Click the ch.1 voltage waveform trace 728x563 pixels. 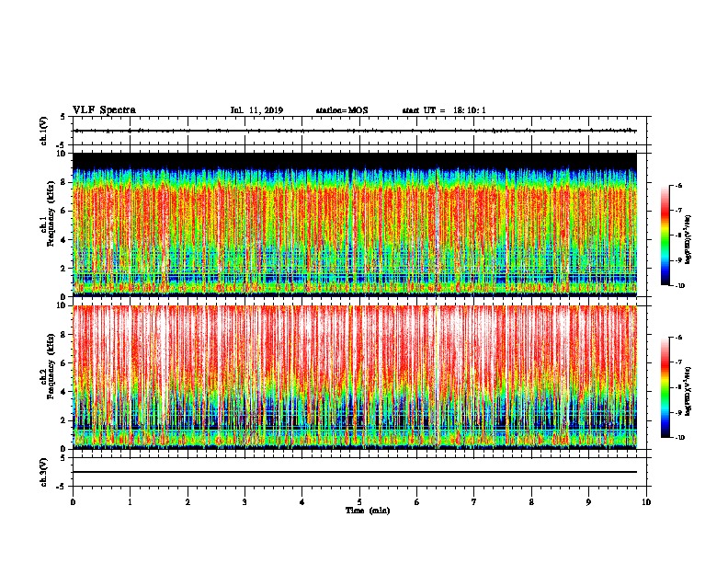(x=355, y=131)
